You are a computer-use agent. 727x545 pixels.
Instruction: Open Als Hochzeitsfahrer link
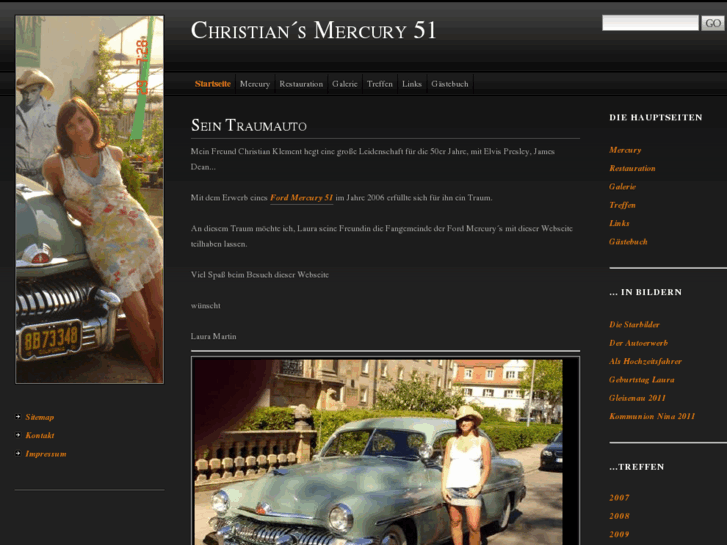[645, 361]
